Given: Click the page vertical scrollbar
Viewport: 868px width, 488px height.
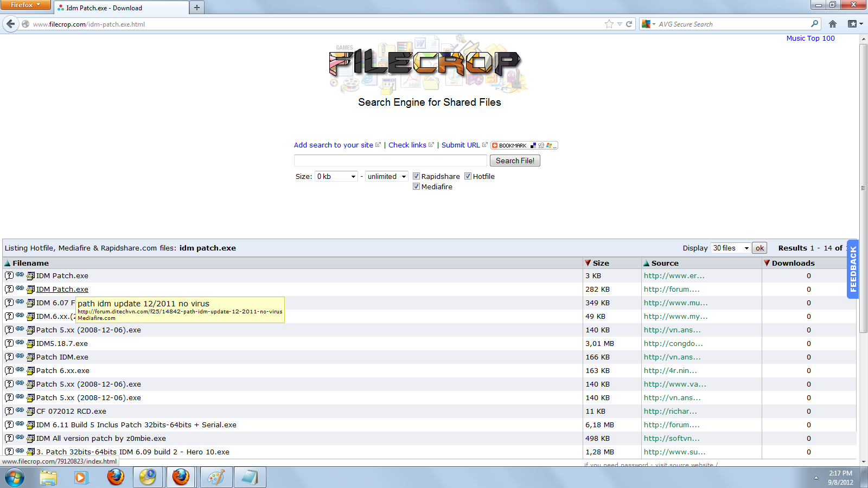Looking at the screenshot, I should coord(863,188).
